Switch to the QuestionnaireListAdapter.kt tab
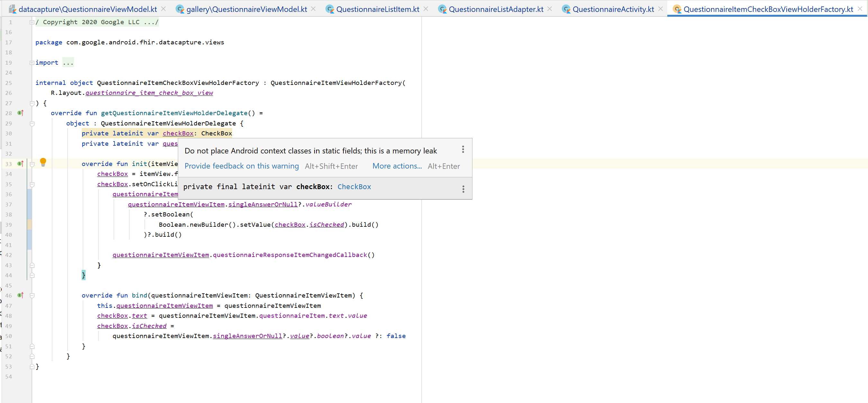The height and width of the screenshot is (403, 868). pos(495,9)
